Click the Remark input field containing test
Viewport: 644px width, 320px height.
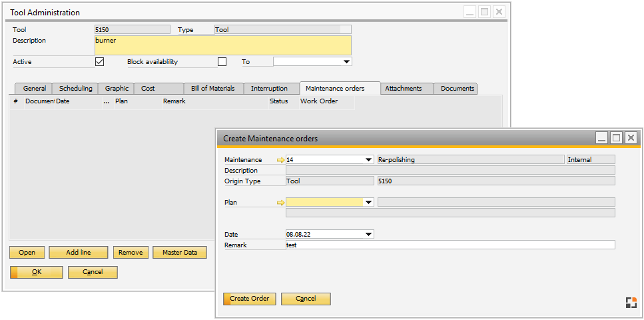(x=450, y=245)
